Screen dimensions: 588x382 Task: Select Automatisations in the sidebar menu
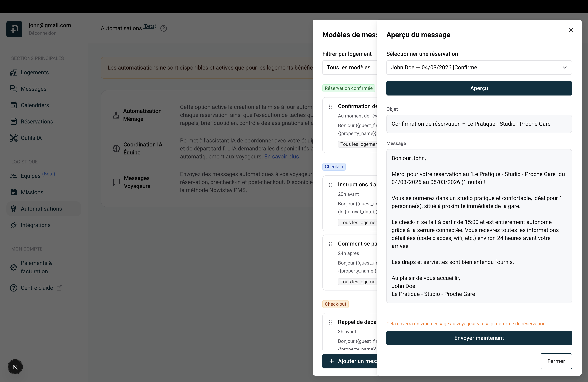(x=41, y=209)
